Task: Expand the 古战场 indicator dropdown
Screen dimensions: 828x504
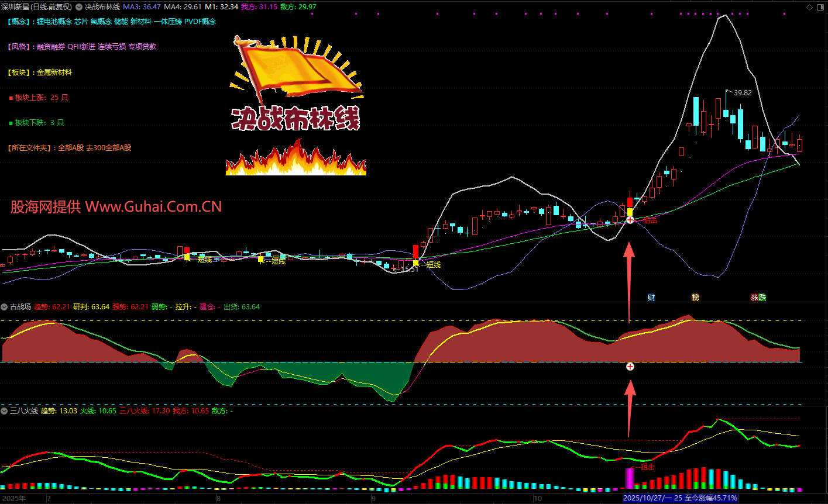Action: click(x=4, y=307)
